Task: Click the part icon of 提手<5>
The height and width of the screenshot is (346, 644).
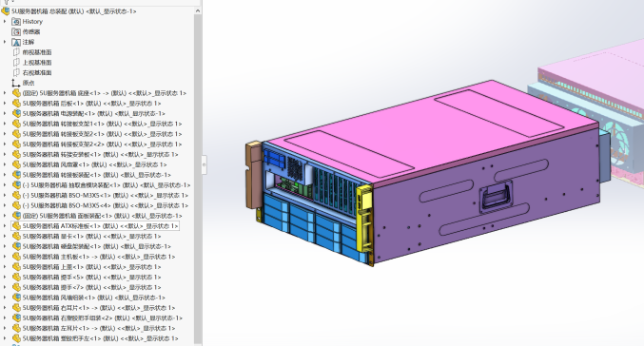Action: (16, 277)
